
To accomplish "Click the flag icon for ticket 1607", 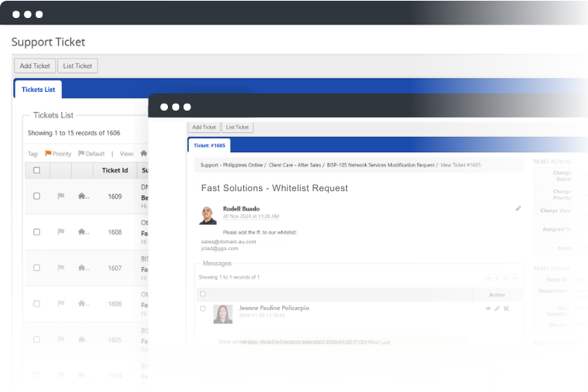I will [60, 268].
